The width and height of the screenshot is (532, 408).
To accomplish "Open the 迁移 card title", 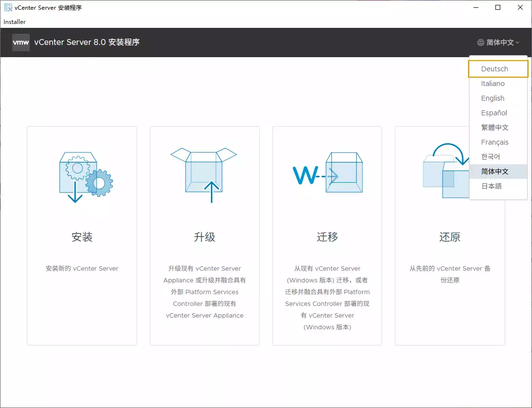I will (327, 237).
